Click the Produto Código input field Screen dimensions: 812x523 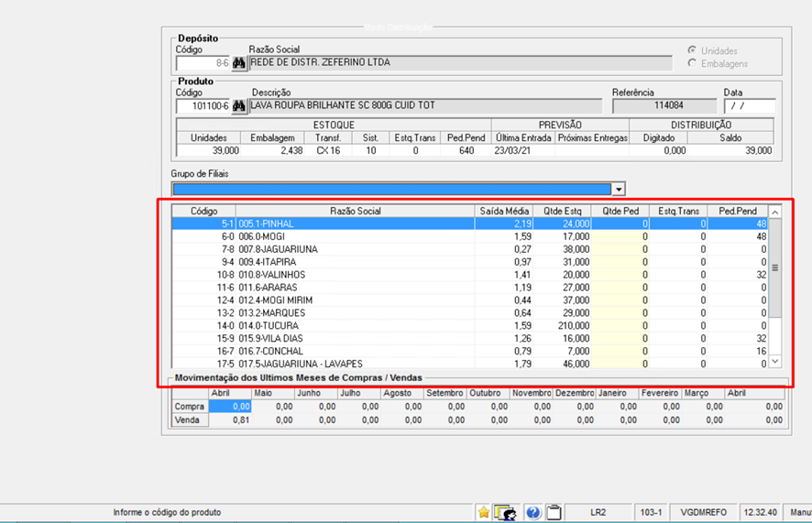coord(203,106)
